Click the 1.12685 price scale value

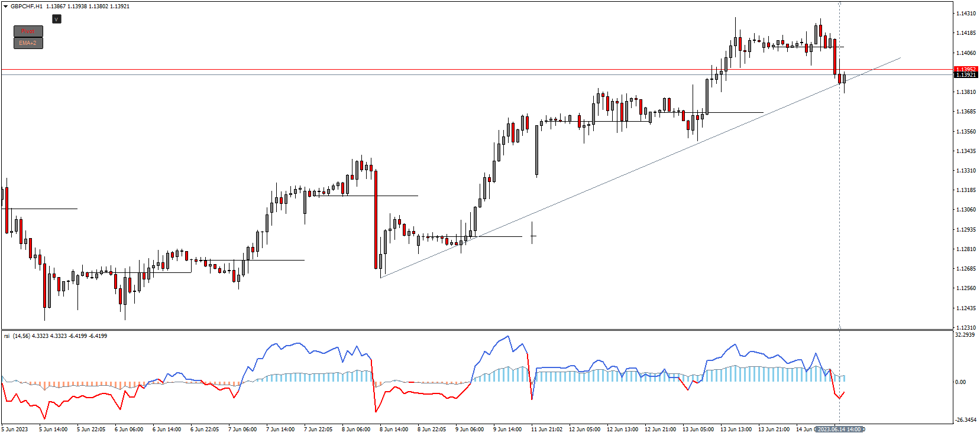pyautogui.click(x=966, y=269)
